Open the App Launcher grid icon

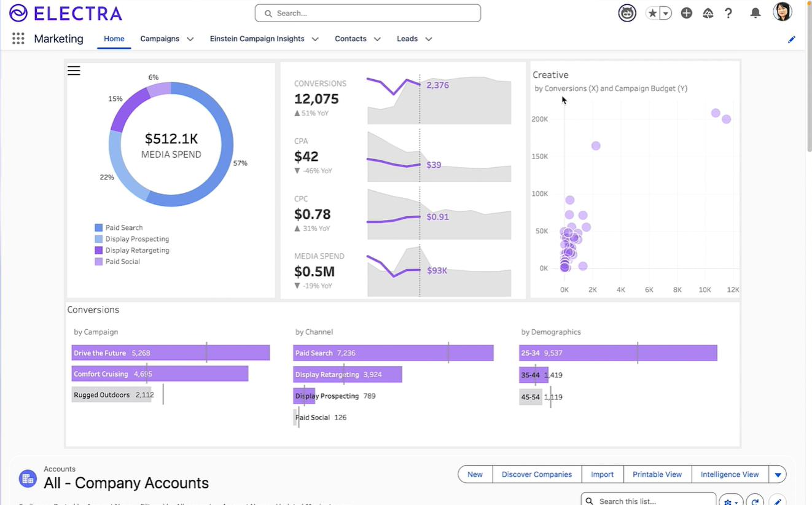coord(18,39)
